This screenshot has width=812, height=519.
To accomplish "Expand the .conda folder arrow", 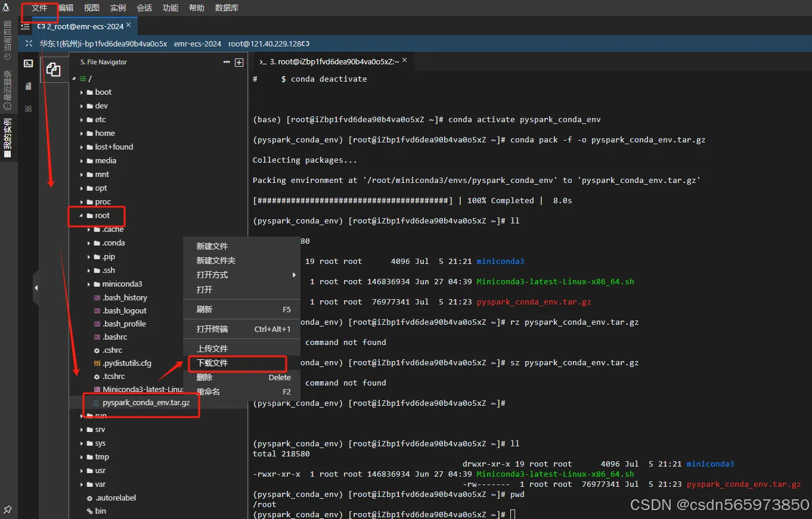I will tap(89, 243).
